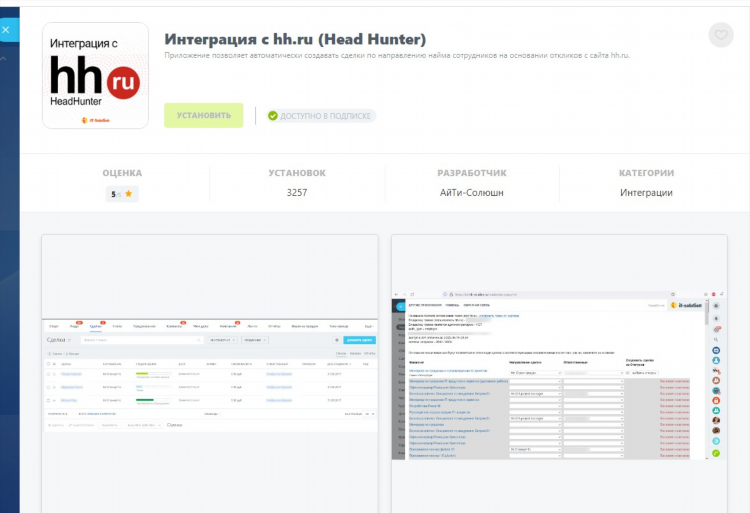
Task: Add app to favorites with heart icon
Action: click(x=721, y=35)
